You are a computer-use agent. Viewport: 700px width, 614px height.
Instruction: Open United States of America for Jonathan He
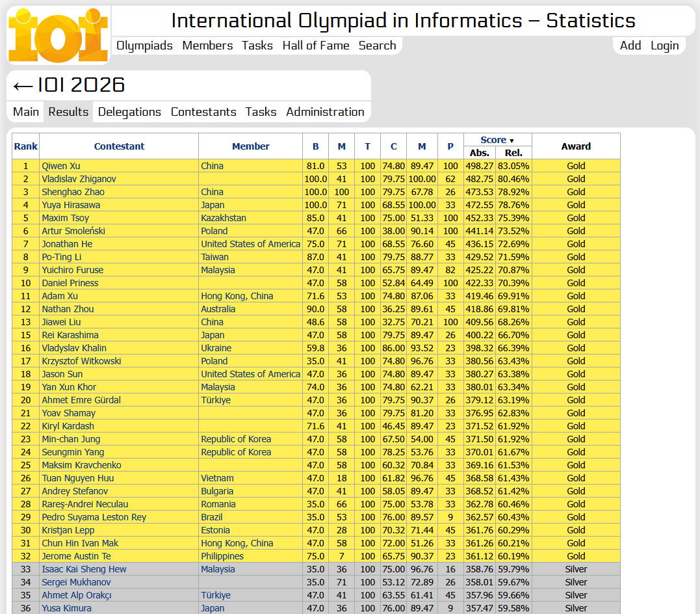(x=250, y=244)
